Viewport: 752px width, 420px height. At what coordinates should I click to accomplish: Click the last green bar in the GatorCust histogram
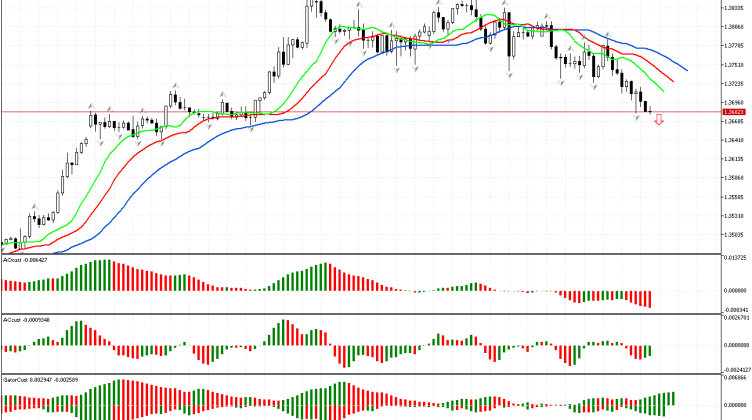coord(673,398)
